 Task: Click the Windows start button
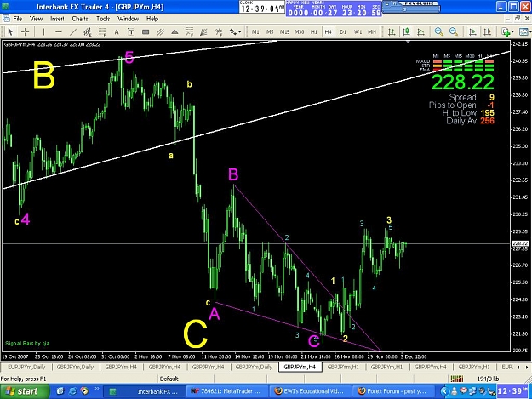pos(24,391)
